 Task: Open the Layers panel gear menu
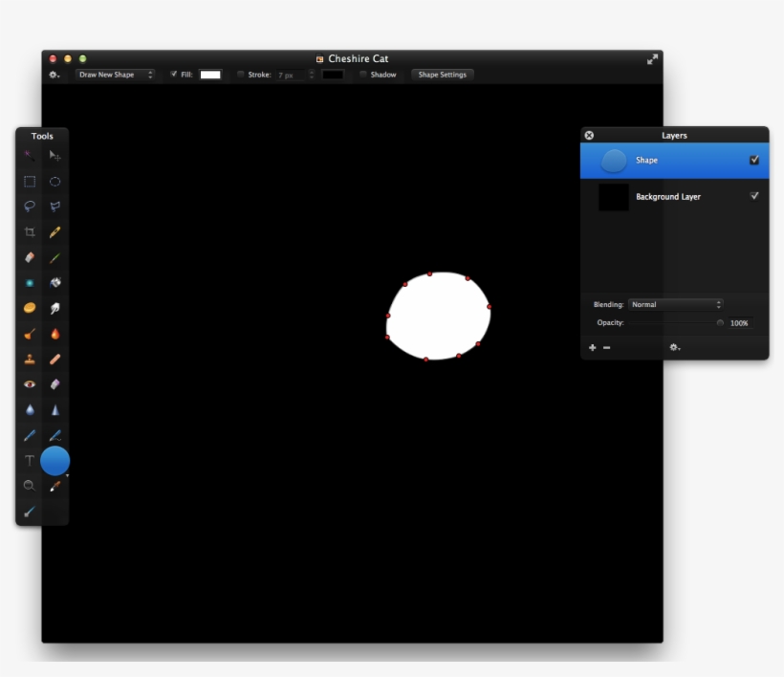[x=674, y=347]
